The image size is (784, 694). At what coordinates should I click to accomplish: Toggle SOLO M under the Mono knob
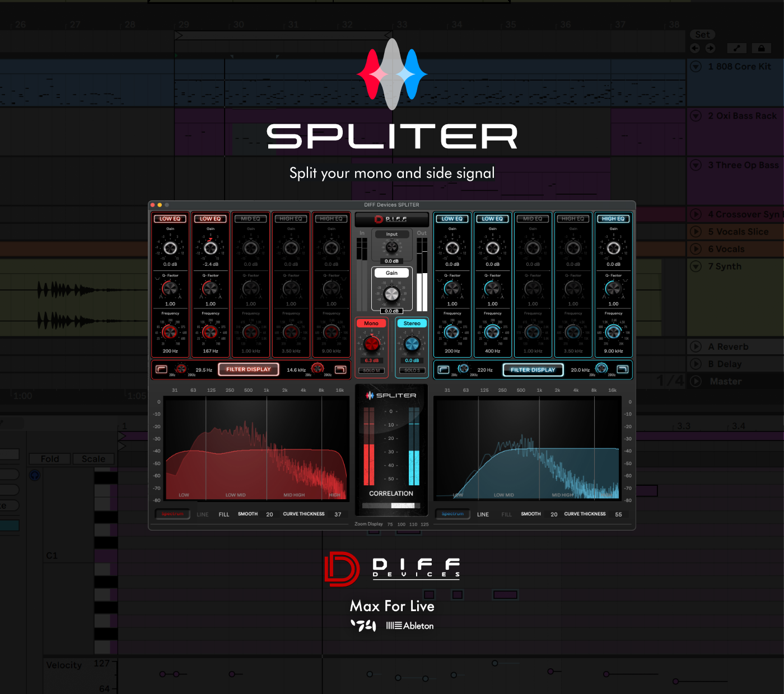click(x=371, y=370)
